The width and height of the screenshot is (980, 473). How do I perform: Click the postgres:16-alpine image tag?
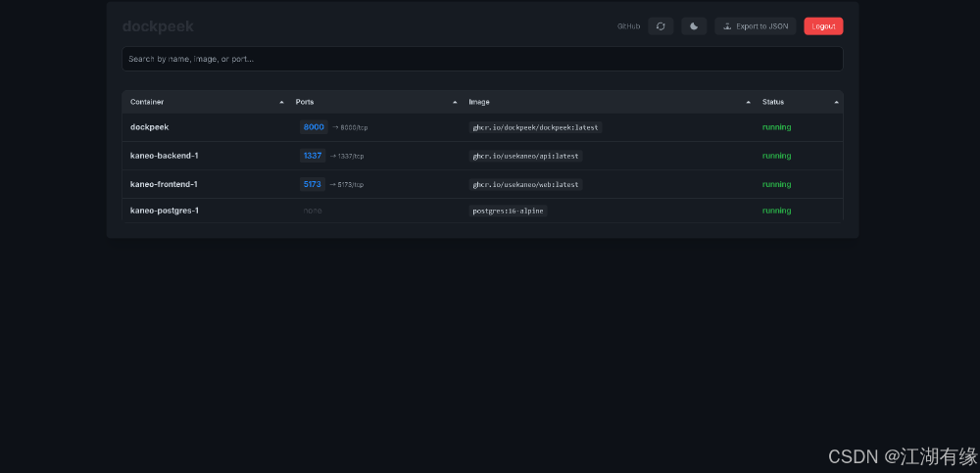[x=508, y=211]
